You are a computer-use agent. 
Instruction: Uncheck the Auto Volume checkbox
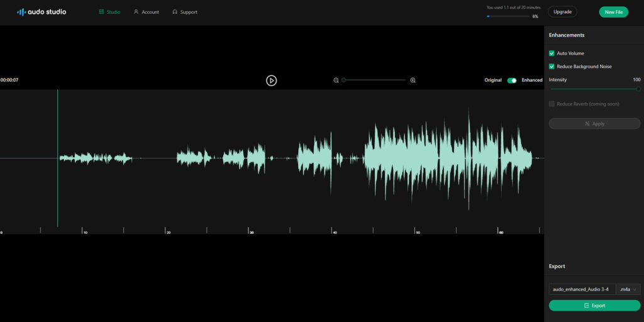tap(552, 53)
